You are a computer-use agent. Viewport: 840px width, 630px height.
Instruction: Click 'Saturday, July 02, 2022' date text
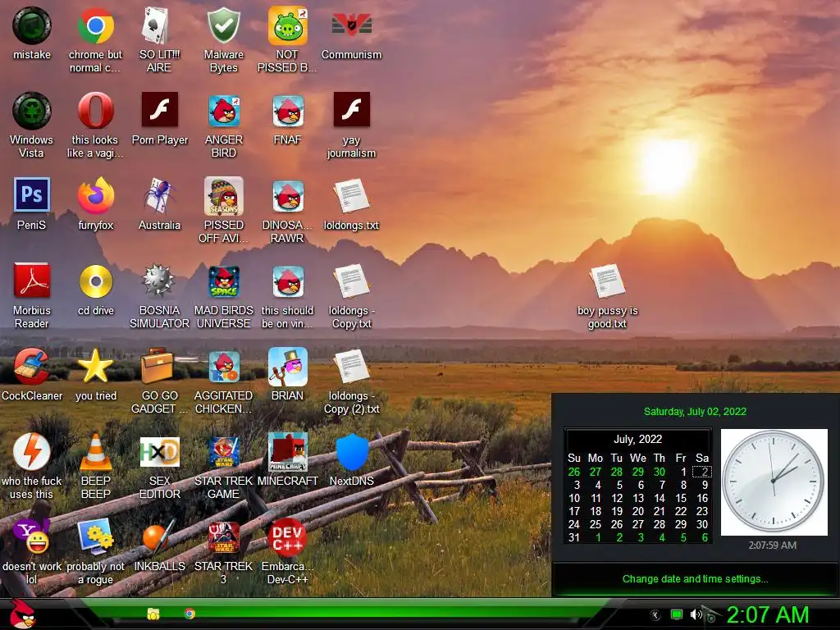695,412
